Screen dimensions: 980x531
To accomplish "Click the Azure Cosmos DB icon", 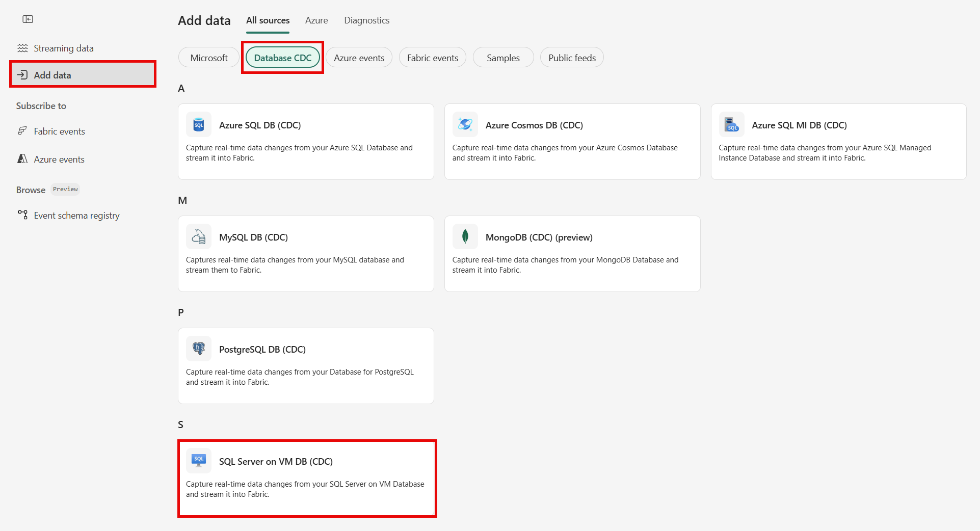I will (465, 125).
